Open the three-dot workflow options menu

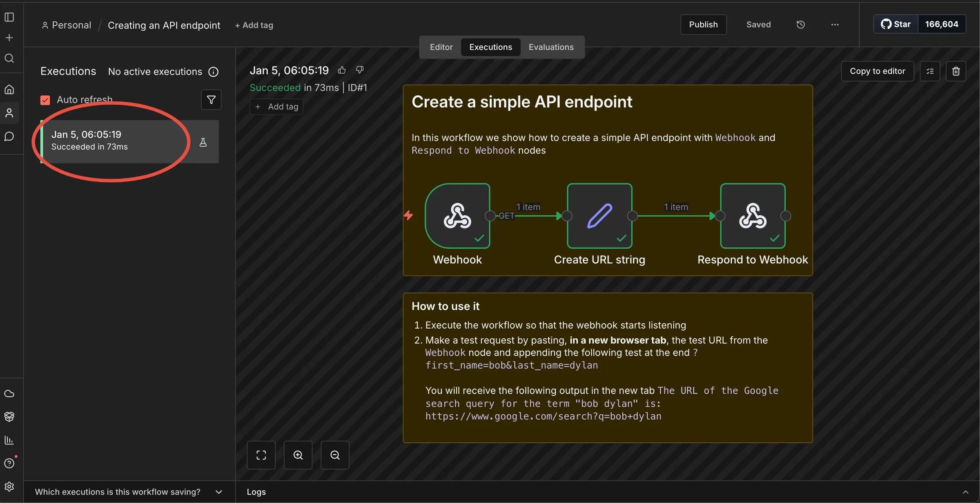click(x=835, y=25)
